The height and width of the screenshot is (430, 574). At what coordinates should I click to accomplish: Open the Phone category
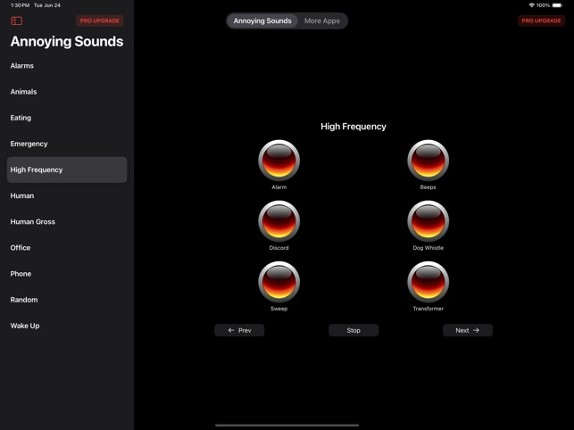[x=67, y=274]
